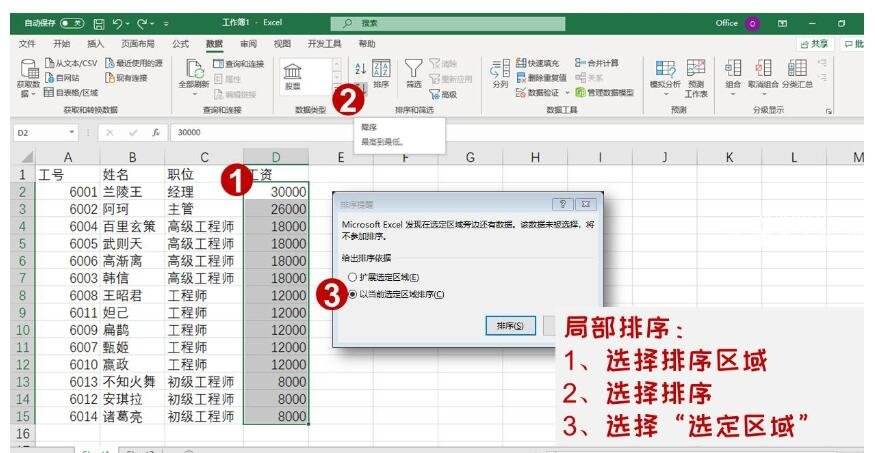Screen dimensions: 875x453
Task: Click 管理数据模型 icon
Action: click(580, 93)
